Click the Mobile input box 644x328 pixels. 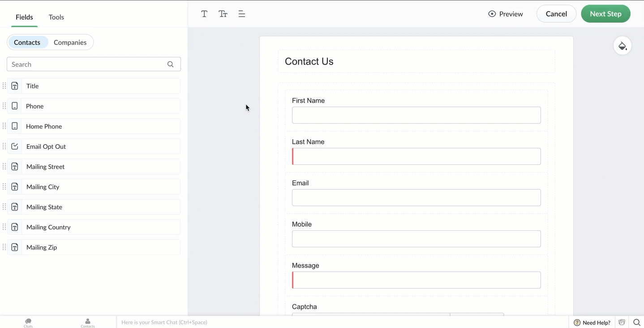click(x=416, y=239)
